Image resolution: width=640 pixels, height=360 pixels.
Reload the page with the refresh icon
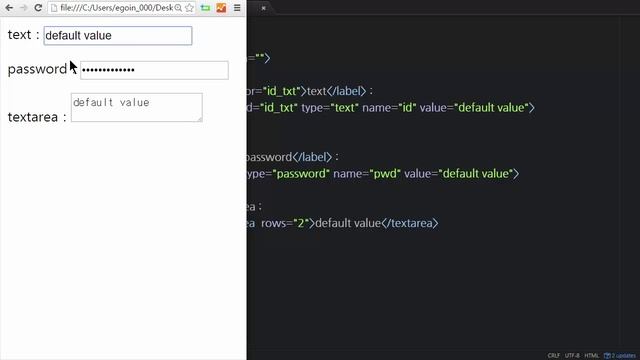point(38,8)
